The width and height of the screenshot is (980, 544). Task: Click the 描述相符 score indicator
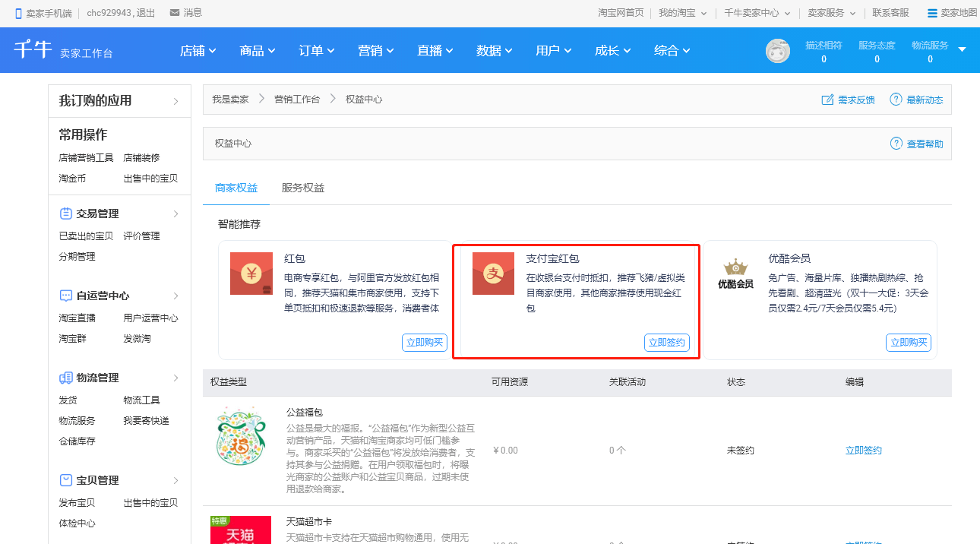824,52
